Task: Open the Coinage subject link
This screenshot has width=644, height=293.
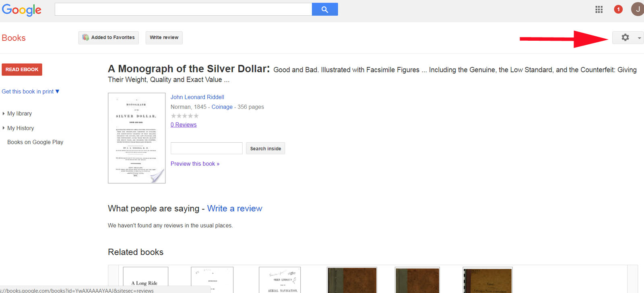Action: point(222,107)
